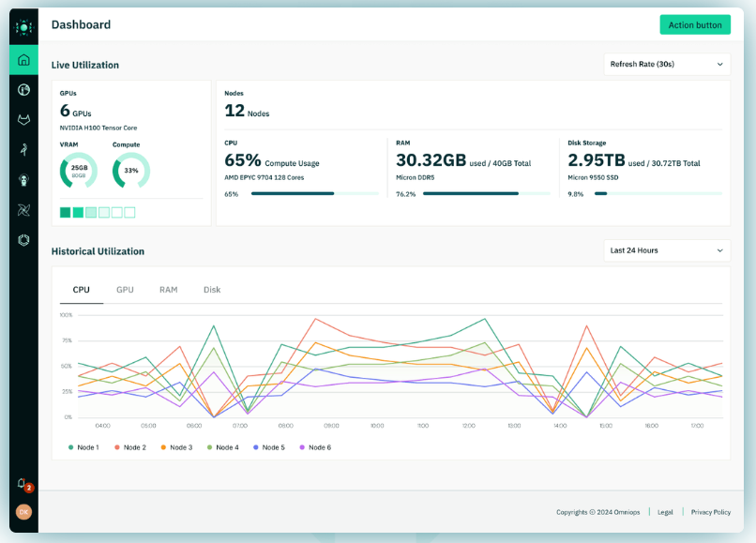This screenshot has height=543, width=756.
Task: Open notifications bell with 2 badge
Action: (x=23, y=484)
